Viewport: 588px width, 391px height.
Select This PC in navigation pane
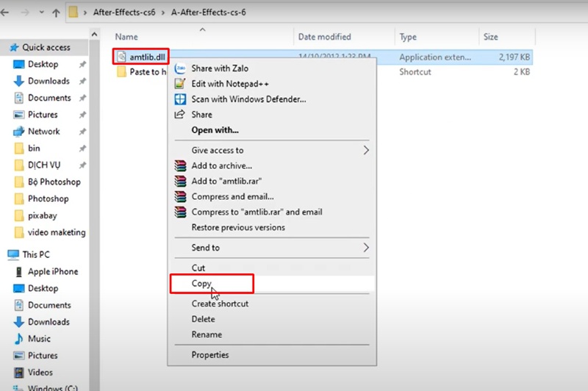click(35, 254)
